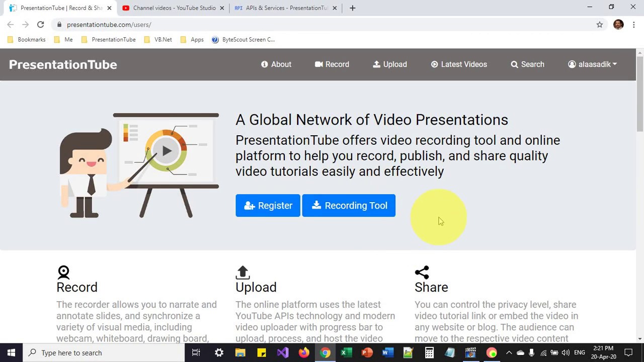Open the Windows notification center

pos(628,353)
